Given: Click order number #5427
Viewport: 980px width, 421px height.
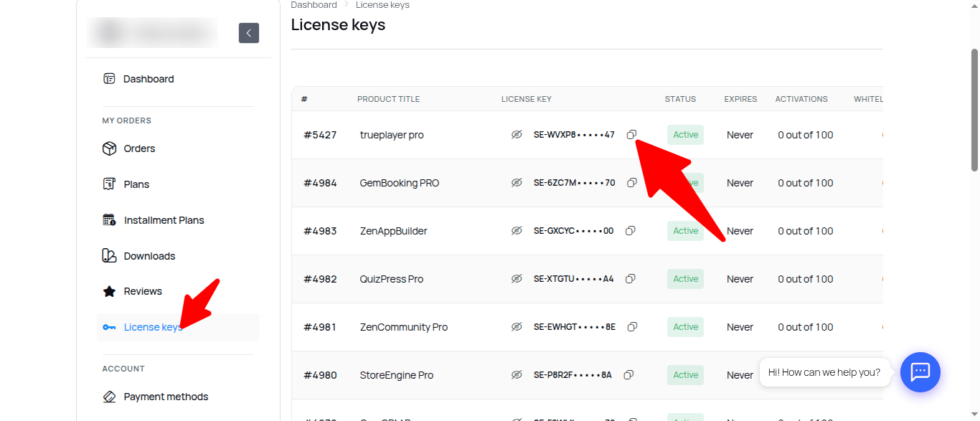Looking at the screenshot, I should click(x=320, y=135).
